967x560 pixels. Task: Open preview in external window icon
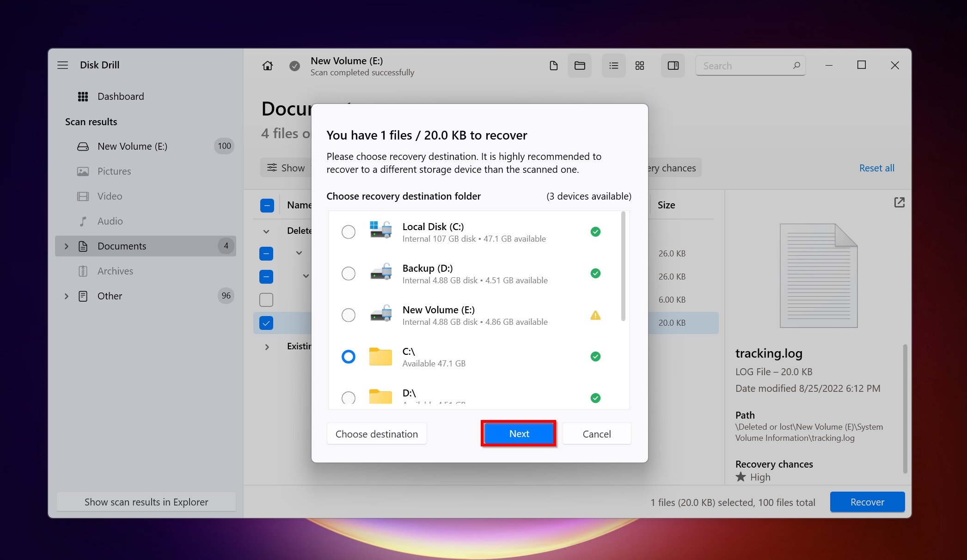point(899,202)
